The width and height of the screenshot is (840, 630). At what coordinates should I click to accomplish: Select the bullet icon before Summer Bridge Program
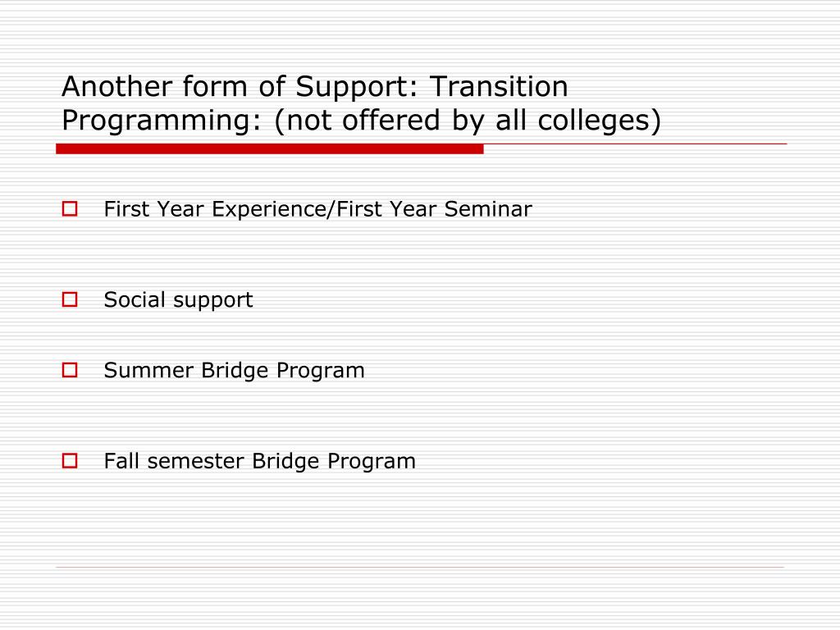tap(69, 370)
